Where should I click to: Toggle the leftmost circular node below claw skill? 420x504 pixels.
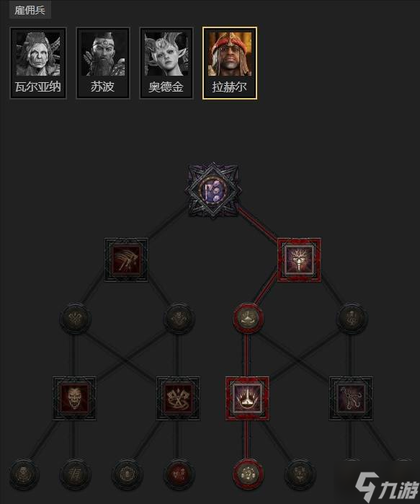pos(75,318)
